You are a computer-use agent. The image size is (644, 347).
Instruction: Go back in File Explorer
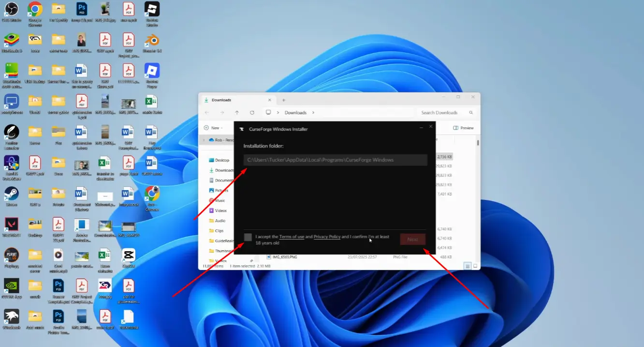(207, 113)
